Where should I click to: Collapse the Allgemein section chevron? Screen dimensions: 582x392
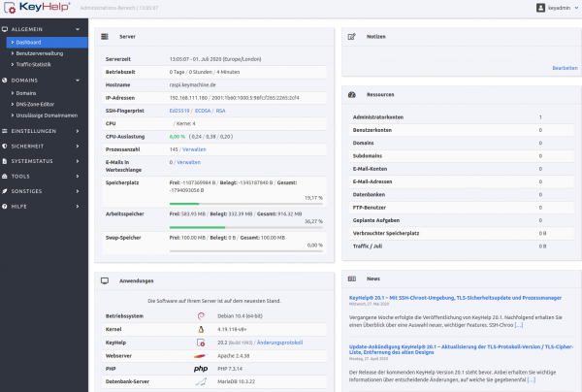pos(78,29)
